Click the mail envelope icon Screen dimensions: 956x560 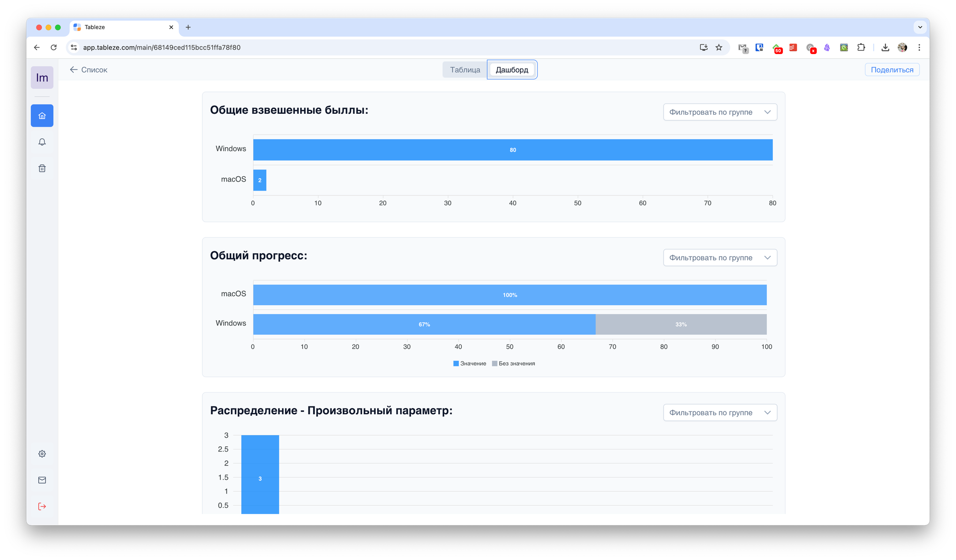[42, 480]
